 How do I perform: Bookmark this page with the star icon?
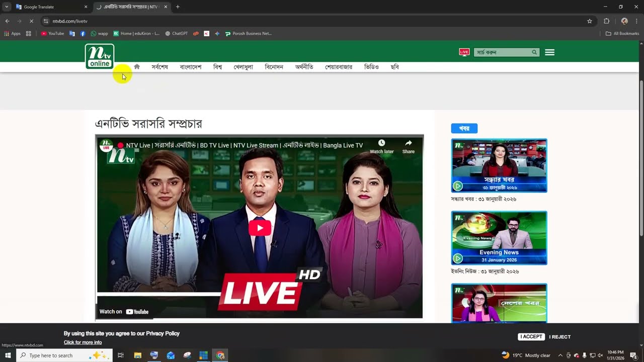tap(590, 21)
